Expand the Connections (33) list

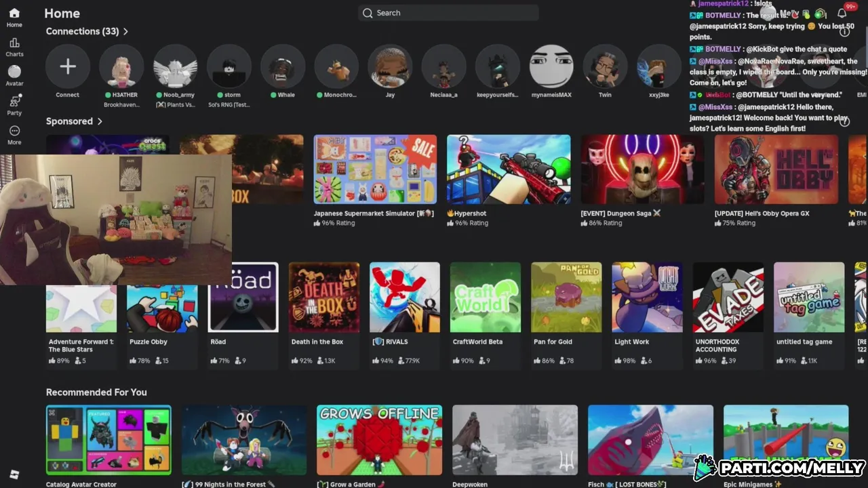click(x=87, y=31)
